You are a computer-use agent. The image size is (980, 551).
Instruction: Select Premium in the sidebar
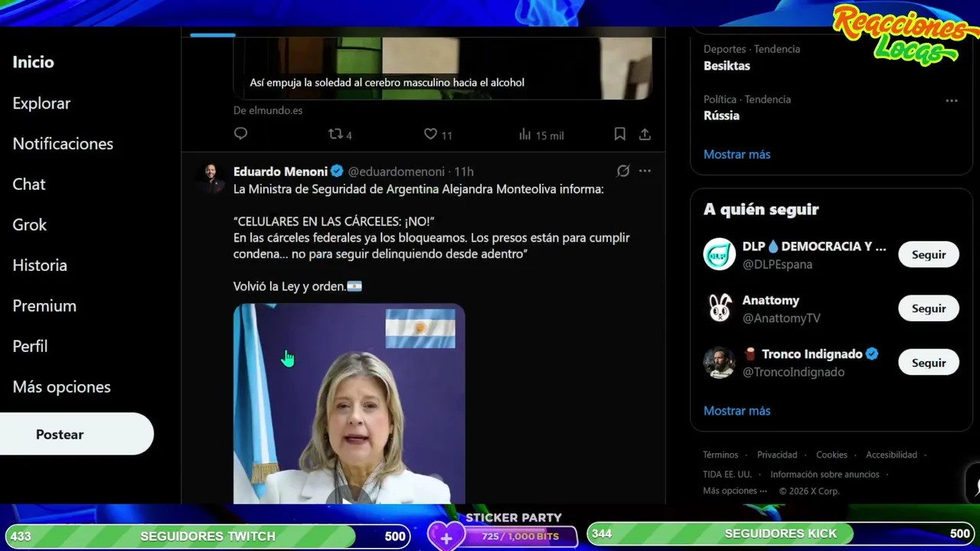point(44,306)
